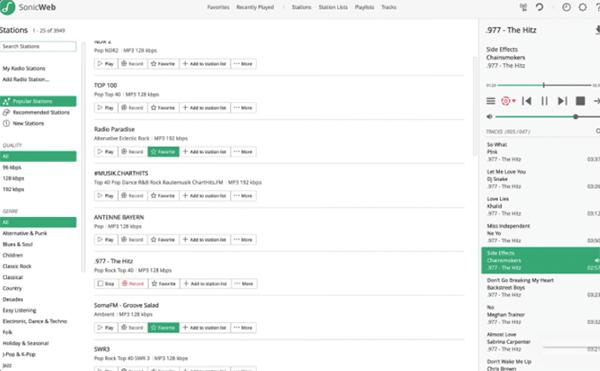Click the reload arrow icon in top bar
The width and height of the screenshot is (600, 371).
click(540, 7)
